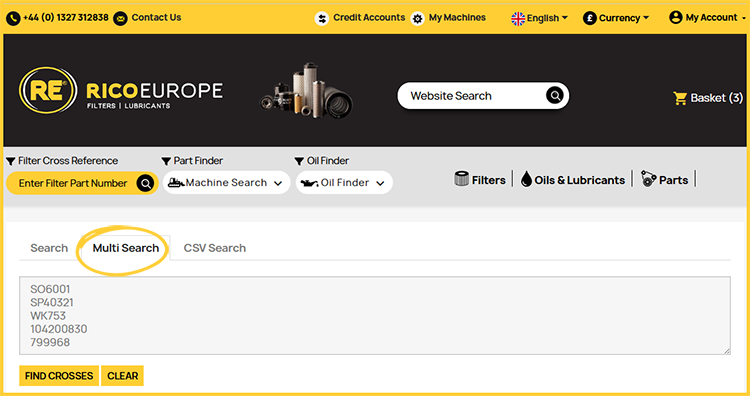
Task: Click the Parts belt-pulley icon
Action: (x=648, y=179)
